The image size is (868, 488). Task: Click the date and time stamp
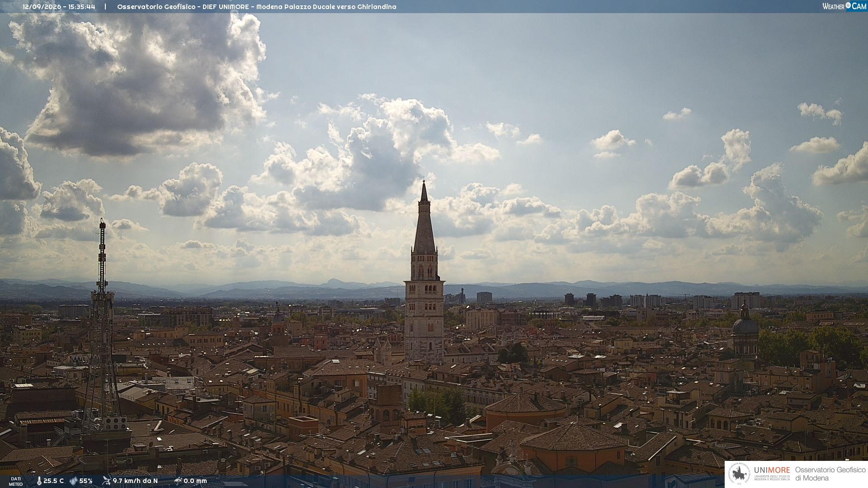59,7
